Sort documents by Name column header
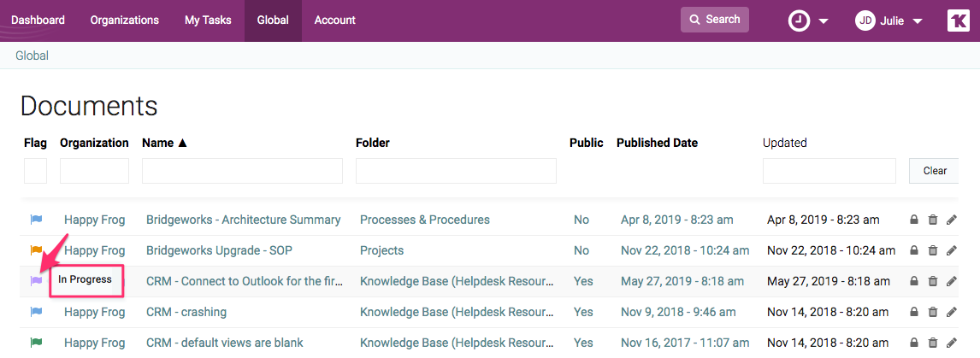Image resolution: width=980 pixels, height=358 pixels. (164, 143)
